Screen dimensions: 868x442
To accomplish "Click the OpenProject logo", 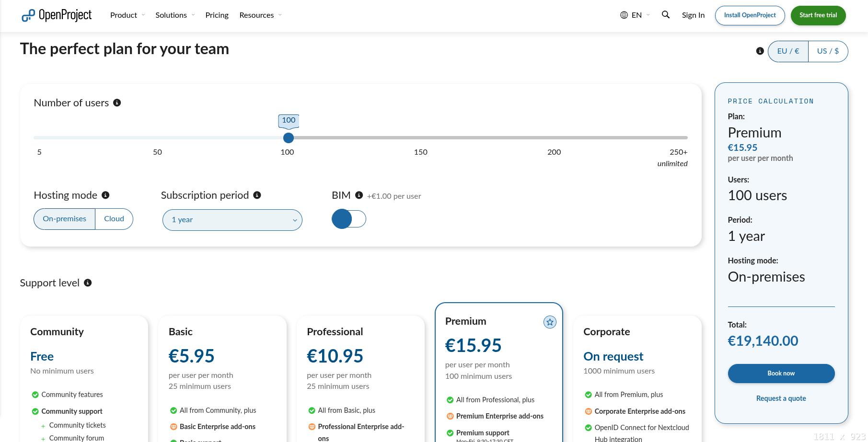I will 57,15.
